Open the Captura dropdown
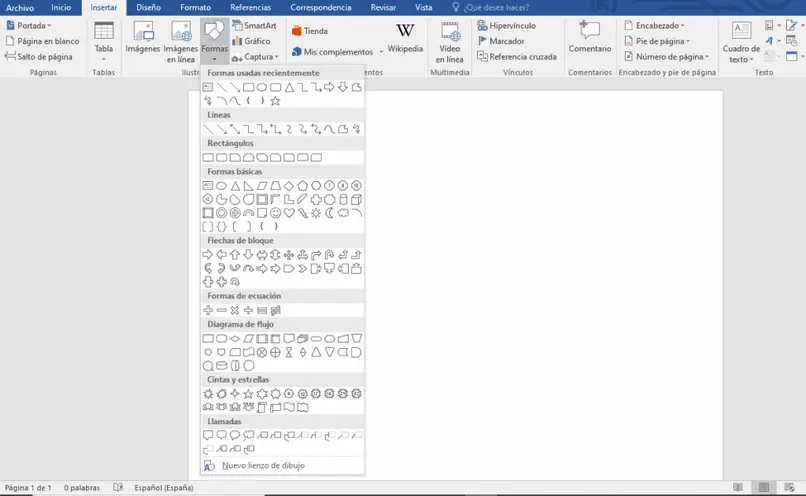 255,57
